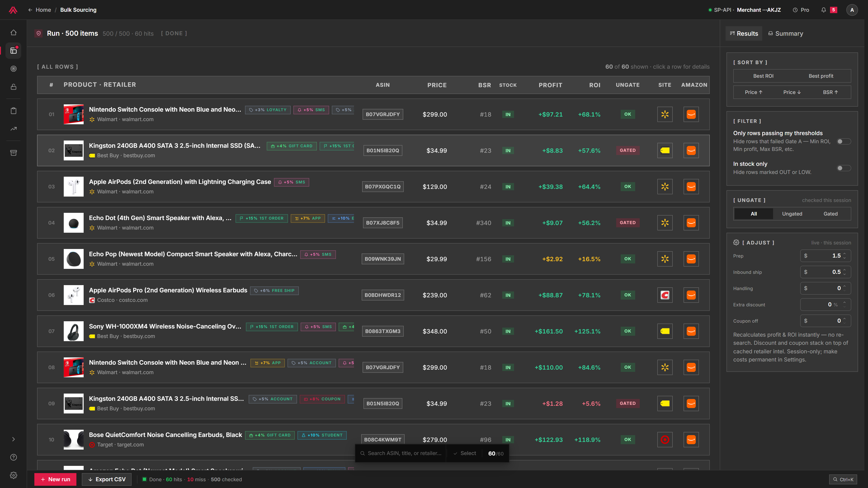Click the +6% FREE SHIP tag on AirPods Pro
The image size is (868, 488).
pyautogui.click(x=274, y=291)
